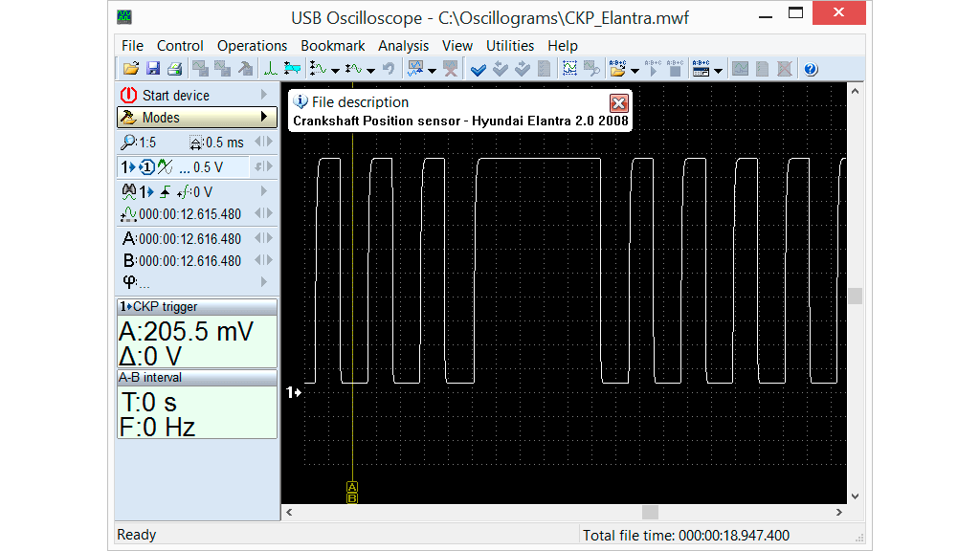Adjust the 0.5 ms time scale stepper arrows
Viewport: 980px width, 551px height.
pyautogui.click(x=264, y=143)
